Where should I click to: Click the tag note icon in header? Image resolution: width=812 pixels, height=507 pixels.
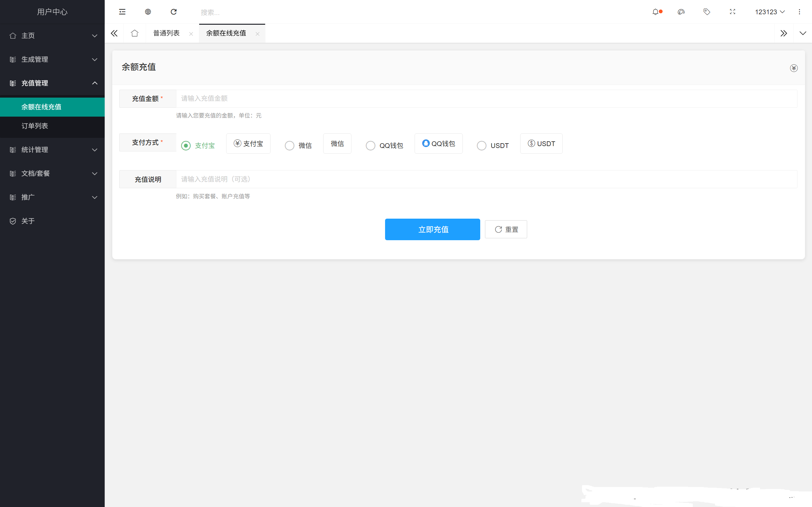pyautogui.click(x=707, y=12)
